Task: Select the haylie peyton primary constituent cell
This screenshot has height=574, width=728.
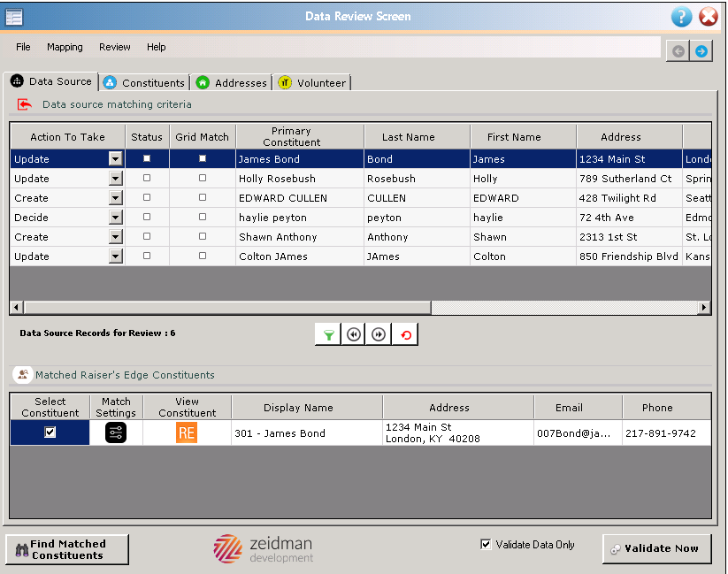Action: [300, 218]
